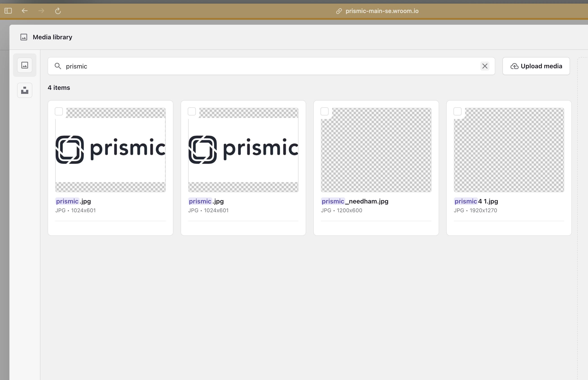588x380 pixels.
Task: Click the forward navigation arrow
Action: click(x=41, y=11)
